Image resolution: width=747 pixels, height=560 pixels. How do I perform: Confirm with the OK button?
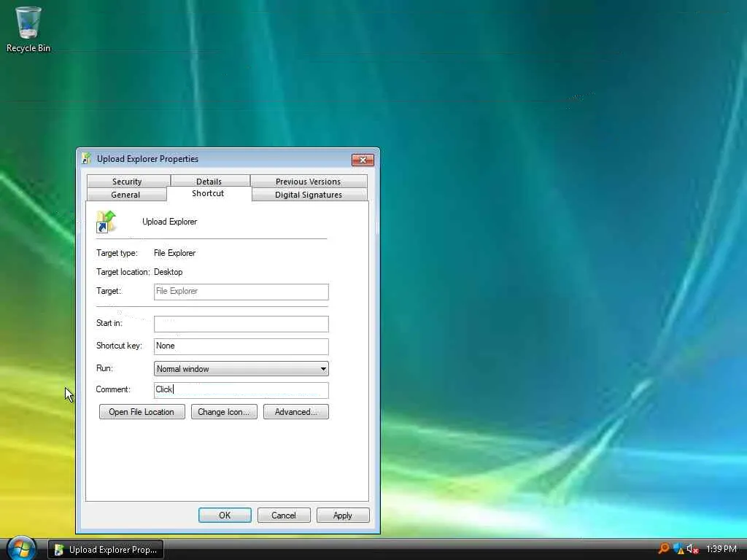(225, 516)
